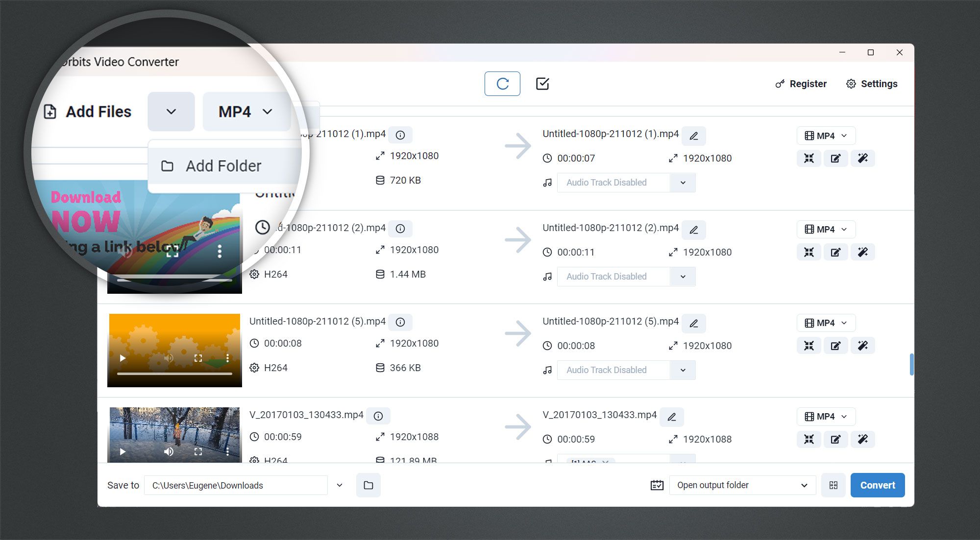Viewport: 980px width, 540px height.
Task: Click the refresh/rotate icon in toolbar
Action: coord(502,84)
